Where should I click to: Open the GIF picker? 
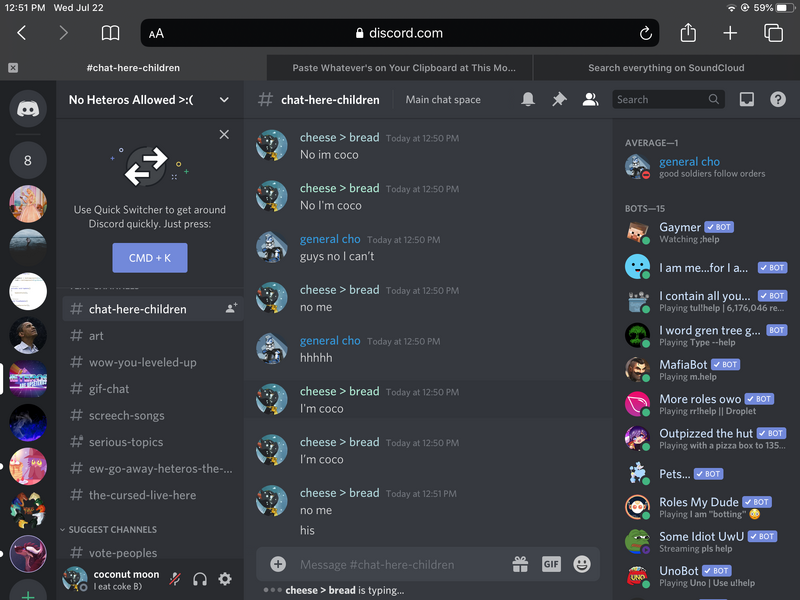coord(551,564)
